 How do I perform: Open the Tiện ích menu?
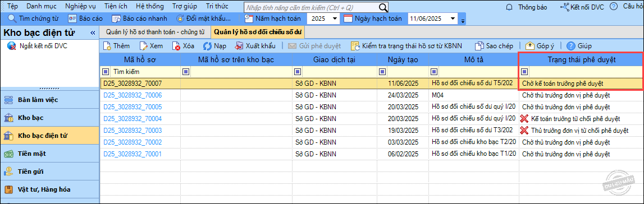coord(116,6)
